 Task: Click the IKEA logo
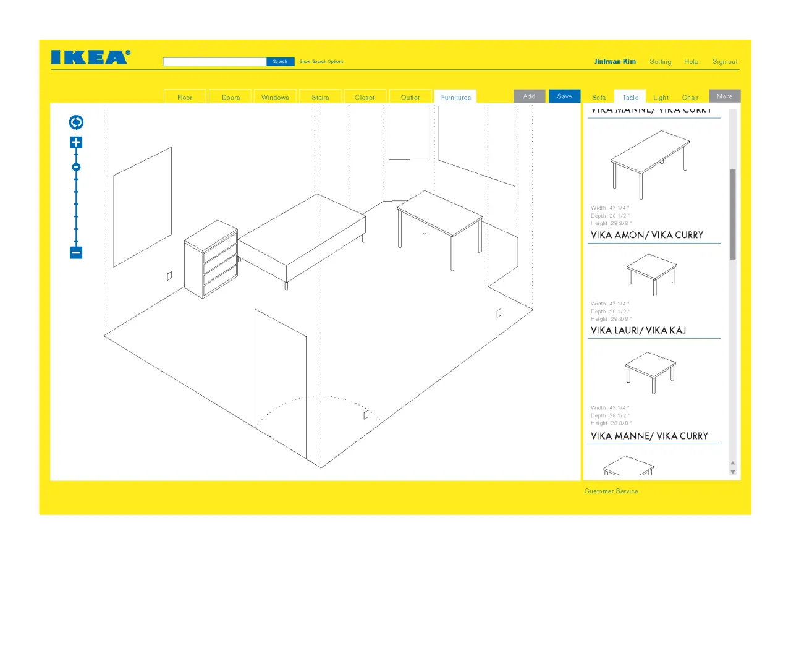coord(90,57)
